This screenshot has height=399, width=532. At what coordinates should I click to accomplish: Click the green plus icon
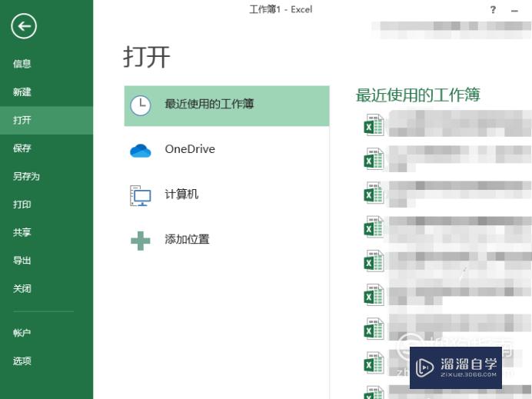141,241
